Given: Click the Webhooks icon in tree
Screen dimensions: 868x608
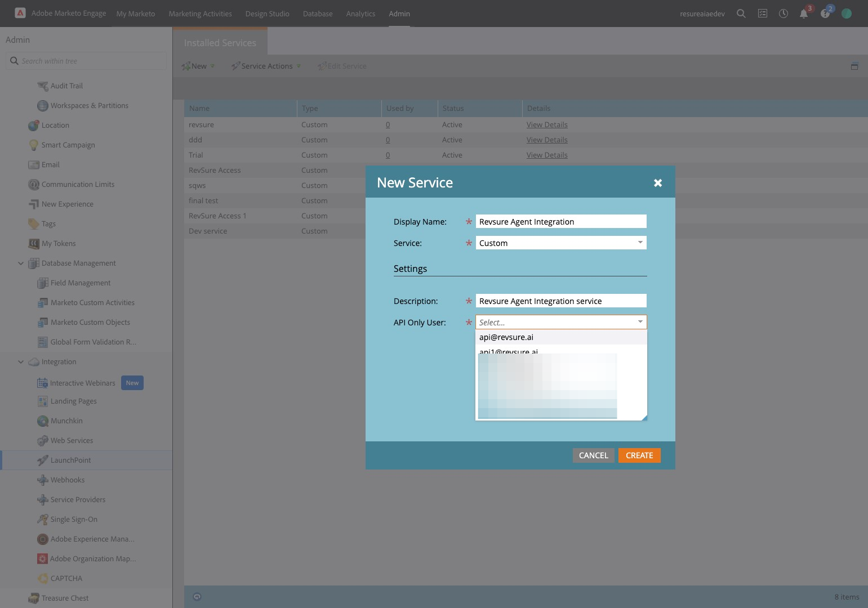Looking at the screenshot, I should pyautogui.click(x=43, y=480).
